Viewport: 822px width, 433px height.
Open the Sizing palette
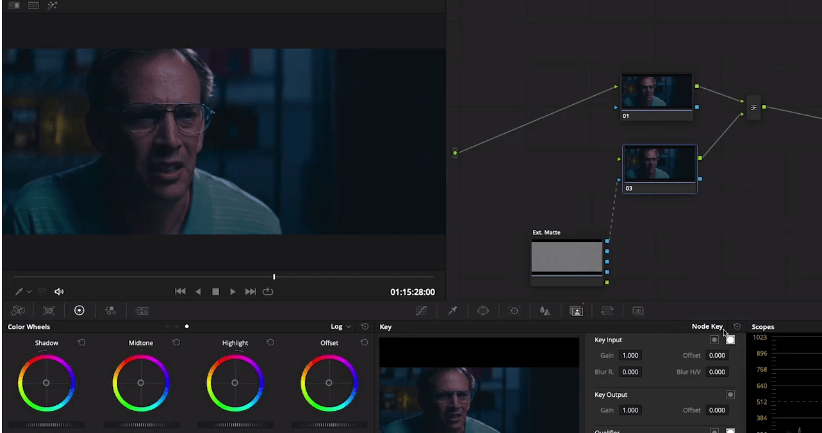pos(607,311)
